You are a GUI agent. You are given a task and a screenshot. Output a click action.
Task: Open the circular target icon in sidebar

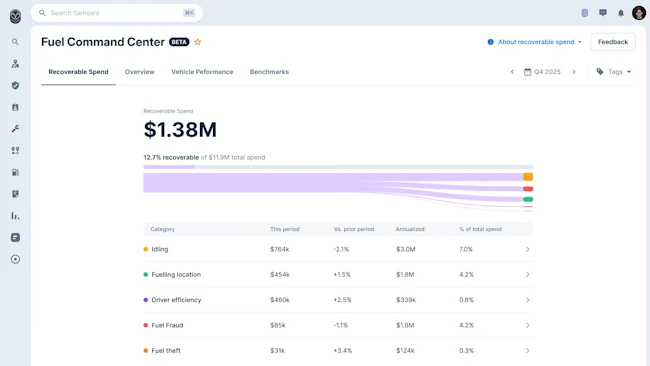(15, 259)
